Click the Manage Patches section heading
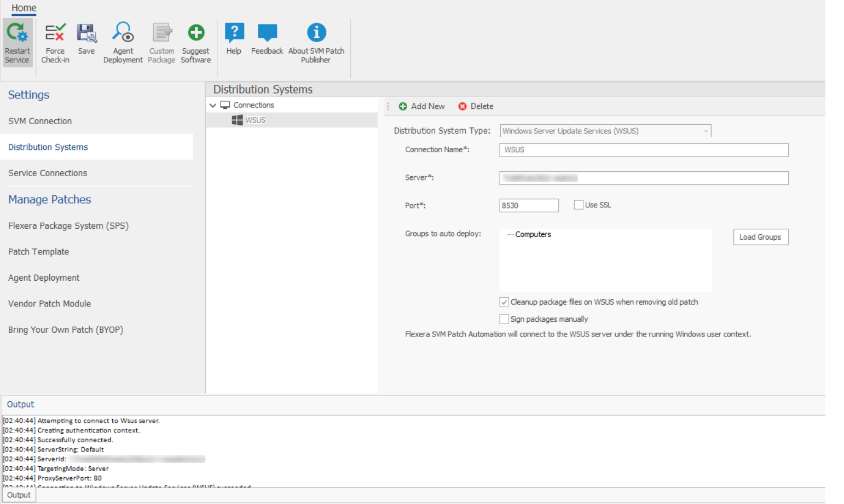The image size is (844, 504). [x=49, y=199]
